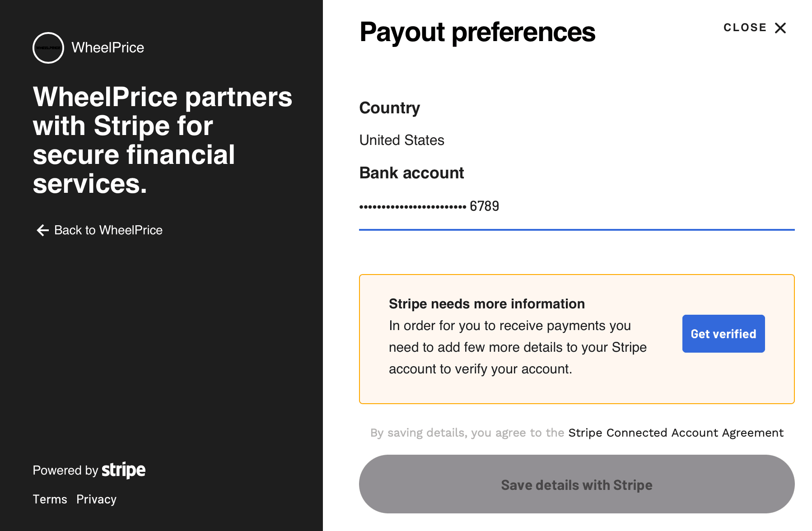
Task: Open the Privacy page
Action: [x=96, y=499]
